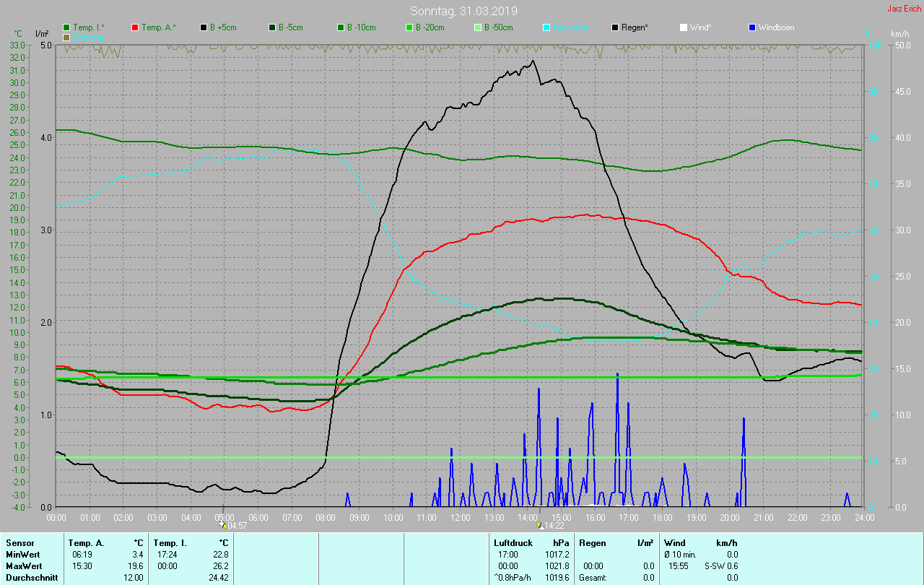
Task: Click the dark green B -5cm swatch
Action: [x=272, y=27]
